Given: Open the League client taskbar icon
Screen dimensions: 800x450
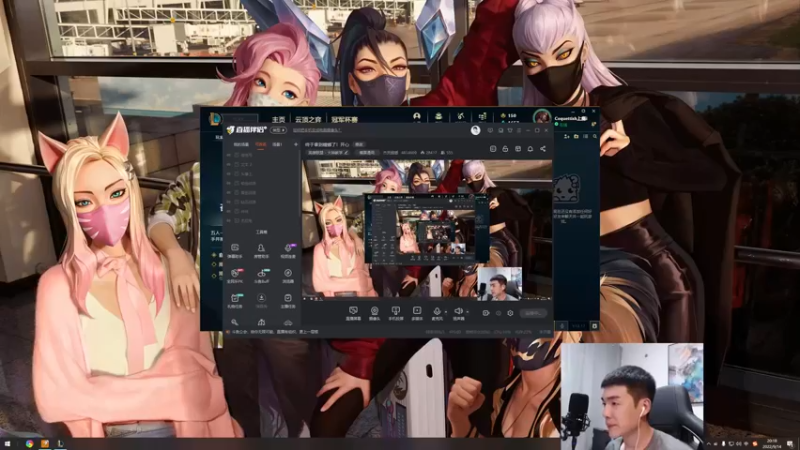Looking at the screenshot, I should point(60,443).
